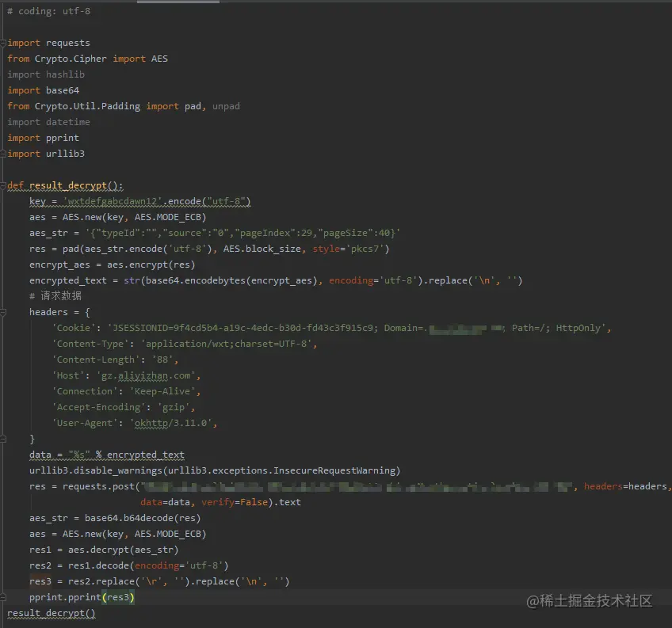Click the JSESSIONID cookie value
Viewport: 672px width, 628px height.
tap(357, 328)
